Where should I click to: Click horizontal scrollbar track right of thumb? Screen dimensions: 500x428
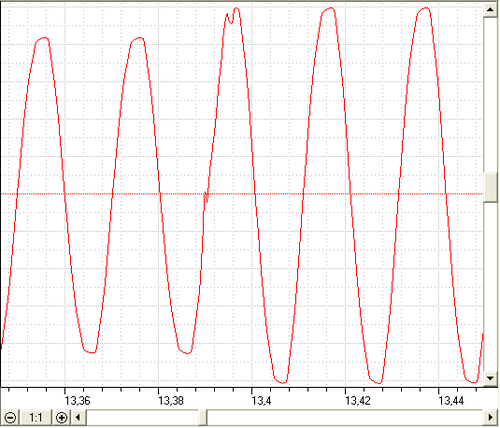(345, 417)
